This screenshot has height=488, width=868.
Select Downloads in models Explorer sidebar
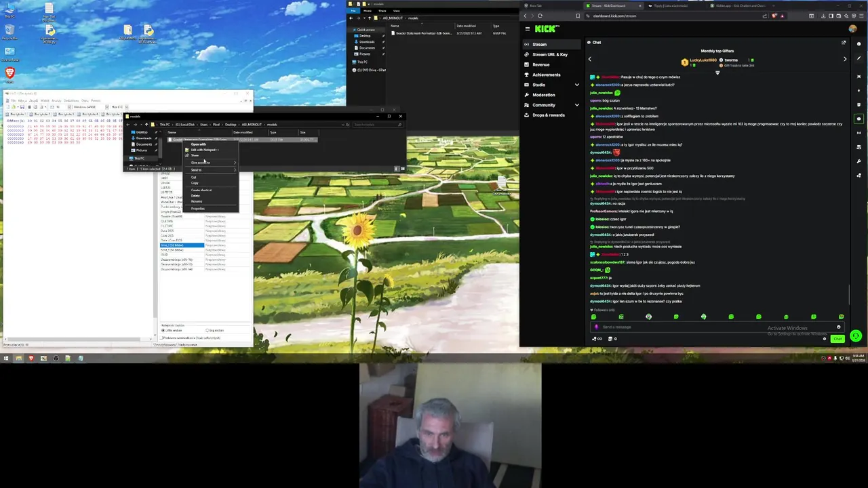pyautogui.click(x=144, y=138)
